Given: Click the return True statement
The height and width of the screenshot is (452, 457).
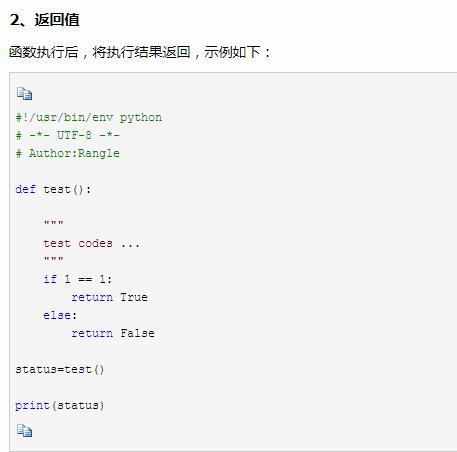Looking at the screenshot, I should (110, 297).
